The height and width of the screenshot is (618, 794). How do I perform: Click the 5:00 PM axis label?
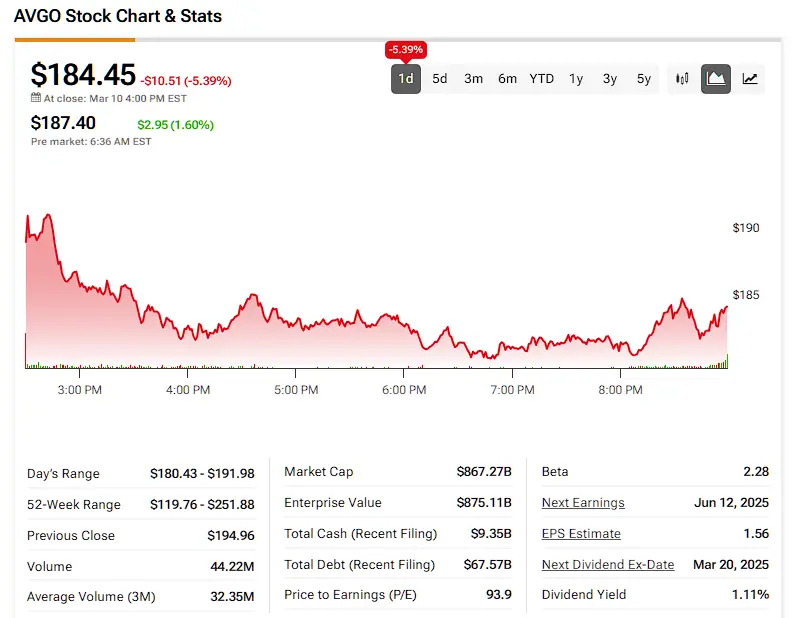coord(296,390)
